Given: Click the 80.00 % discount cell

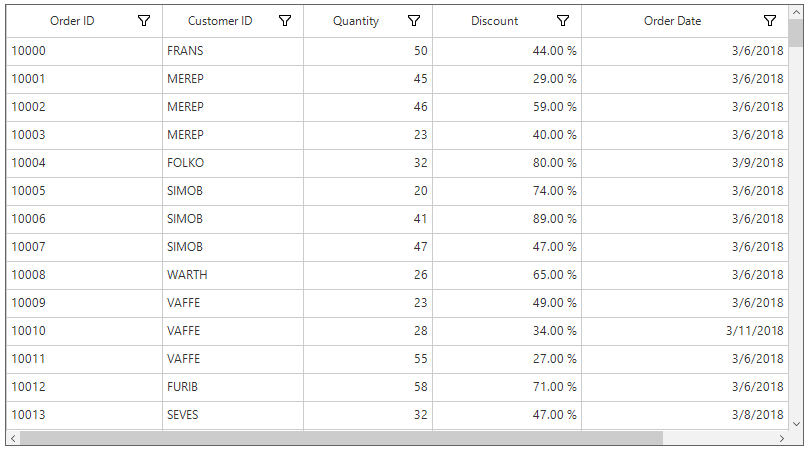Looking at the screenshot, I should tap(507, 163).
